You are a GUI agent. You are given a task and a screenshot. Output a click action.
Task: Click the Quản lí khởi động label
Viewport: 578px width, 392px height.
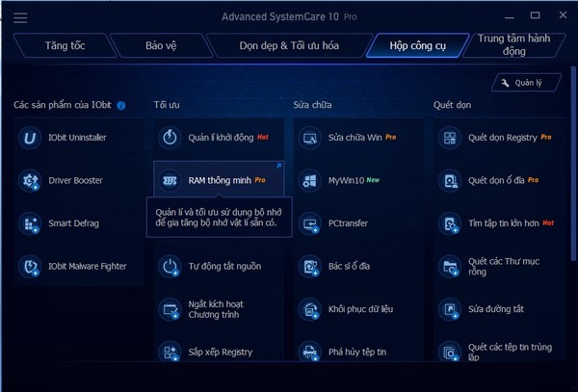(x=221, y=138)
